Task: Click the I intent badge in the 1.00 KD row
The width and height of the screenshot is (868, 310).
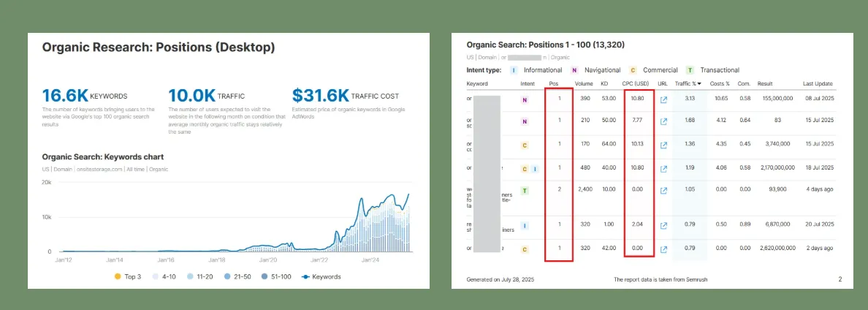Action: click(x=525, y=226)
